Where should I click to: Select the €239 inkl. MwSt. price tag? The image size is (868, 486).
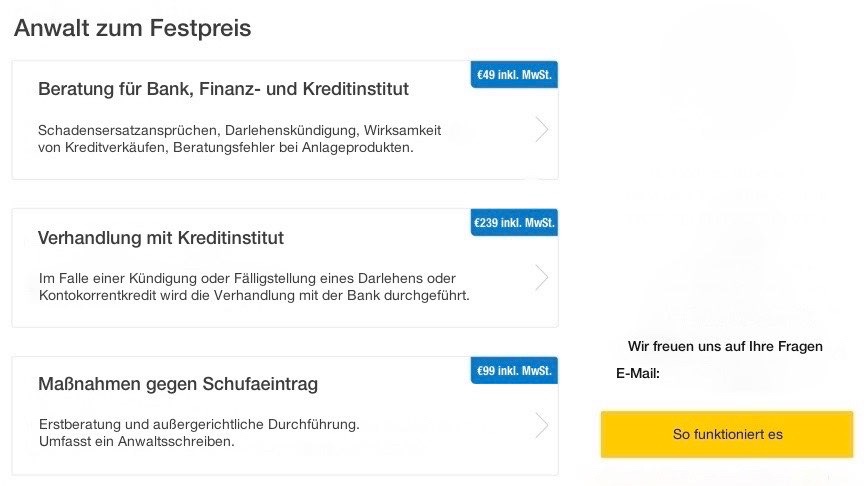click(513, 222)
